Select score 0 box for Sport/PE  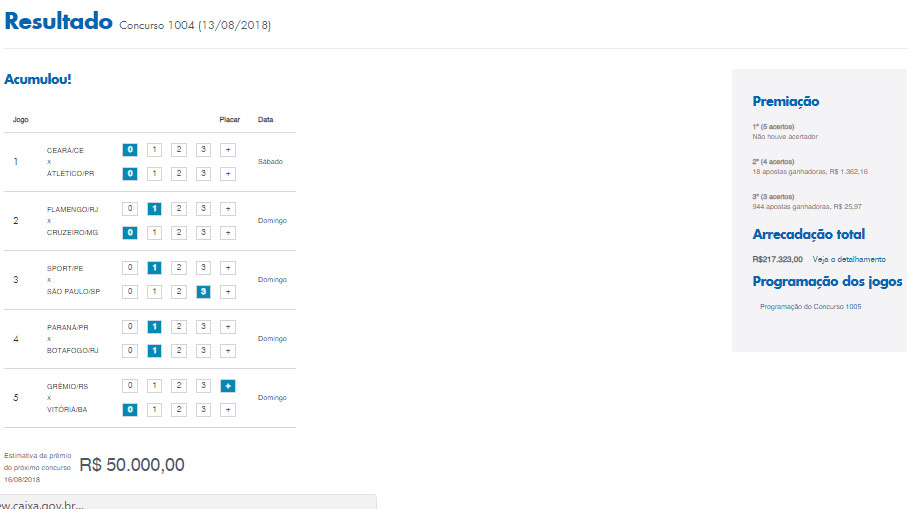(130, 268)
